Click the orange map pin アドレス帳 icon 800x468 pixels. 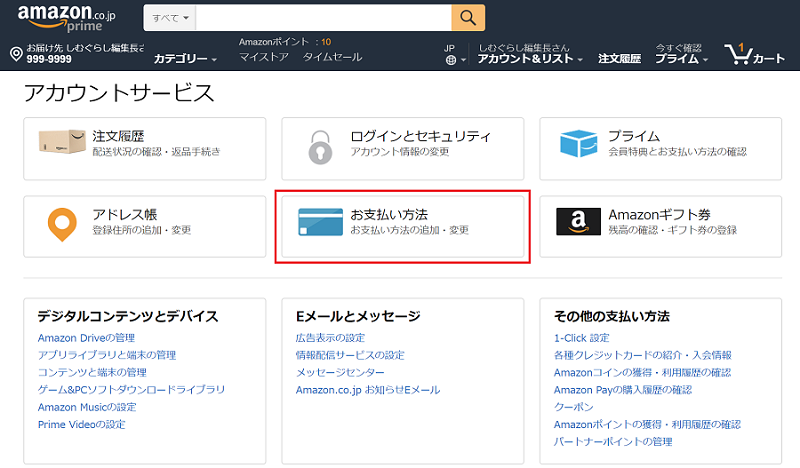click(x=62, y=224)
